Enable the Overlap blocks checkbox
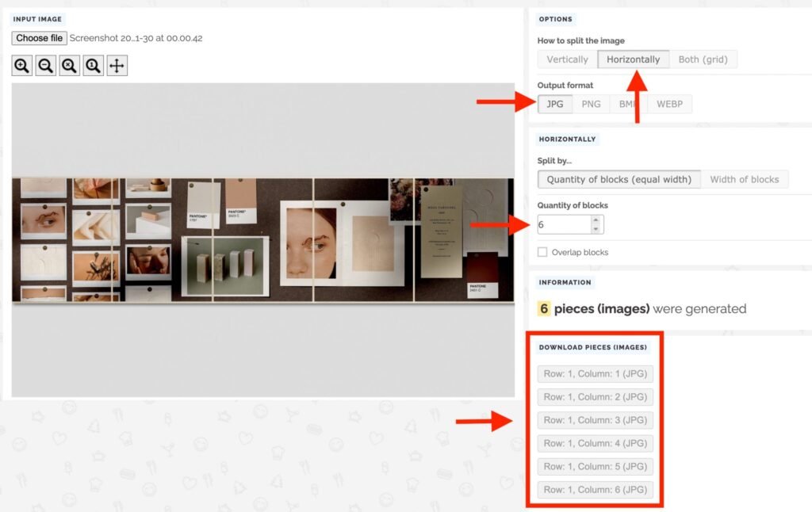The width and height of the screenshot is (812, 512). click(x=542, y=252)
